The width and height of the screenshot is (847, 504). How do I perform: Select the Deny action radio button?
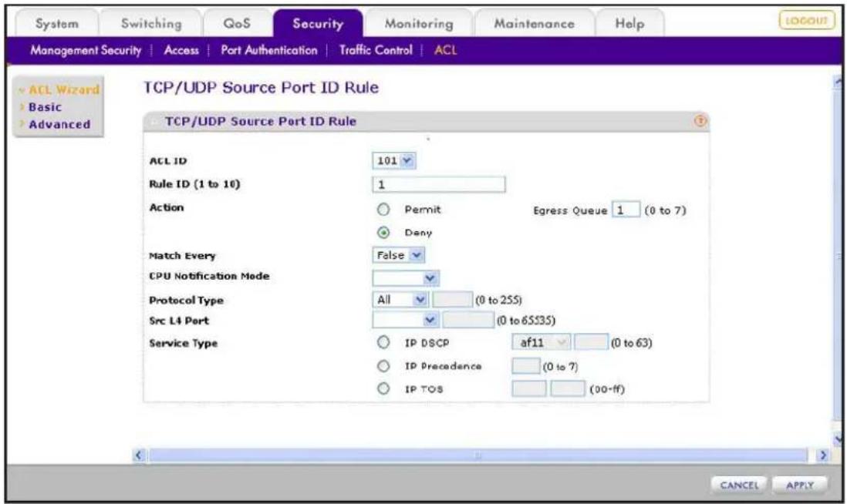(383, 233)
